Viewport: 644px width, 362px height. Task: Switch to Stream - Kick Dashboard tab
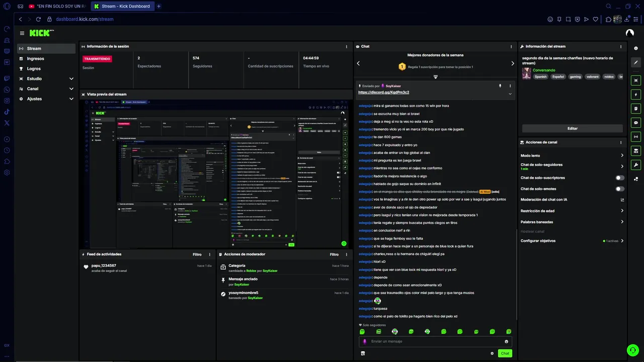122,6
